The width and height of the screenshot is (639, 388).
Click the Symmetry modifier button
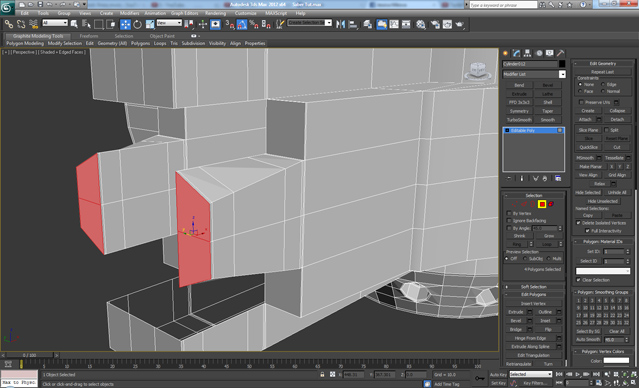tap(519, 111)
